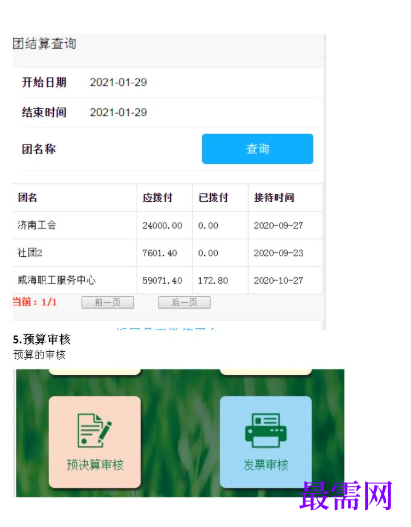The image size is (411, 527).
Task: Open the 发票审核 printer icon
Action: pyautogui.click(x=266, y=430)
